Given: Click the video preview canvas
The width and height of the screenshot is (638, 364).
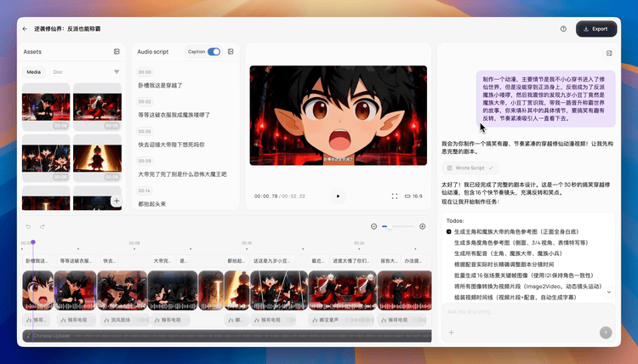Looking at the screenshot, I should pyautogui.click(x=338, y=116).
